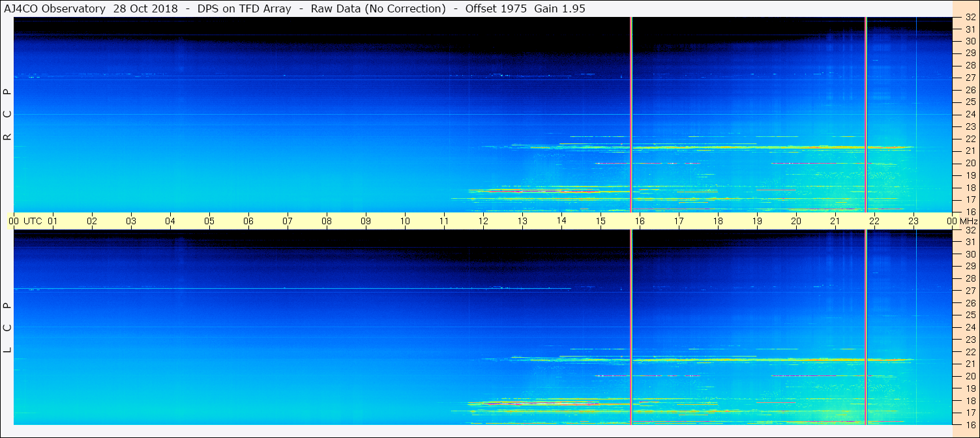This screenshot has height=438, width=980.
Task: Click hour "18" on the UTC time axis
Action: (x=718, y=221)
